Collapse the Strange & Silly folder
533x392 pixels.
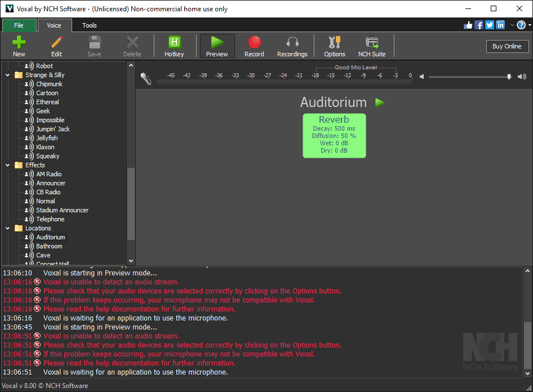[7, 75]
